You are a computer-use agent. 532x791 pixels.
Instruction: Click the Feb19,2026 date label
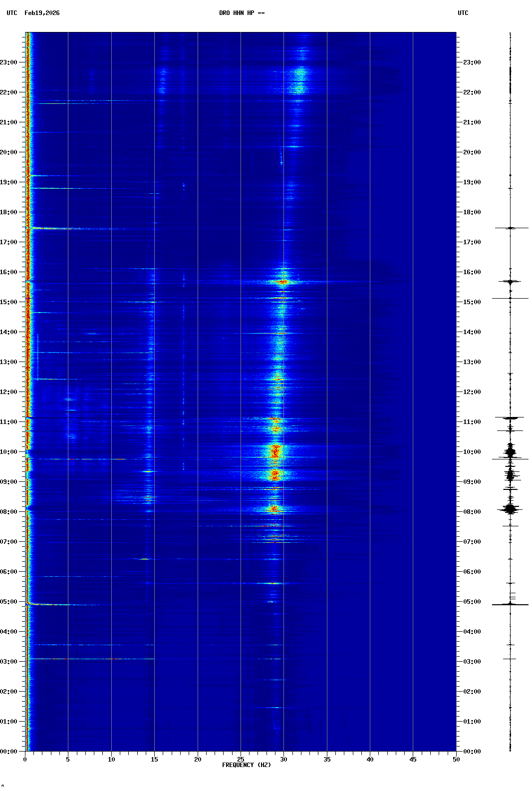pos(42,13)
